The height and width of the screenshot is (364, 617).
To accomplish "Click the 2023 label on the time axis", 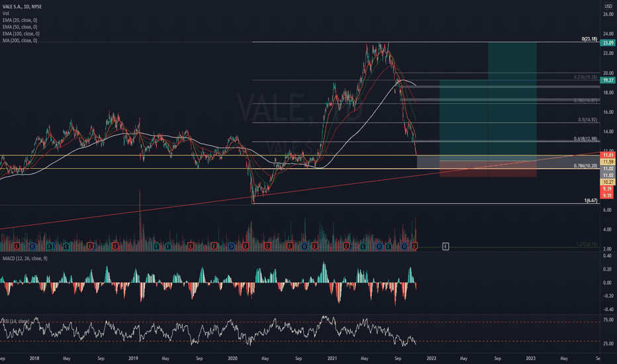I will coord(530,359).
